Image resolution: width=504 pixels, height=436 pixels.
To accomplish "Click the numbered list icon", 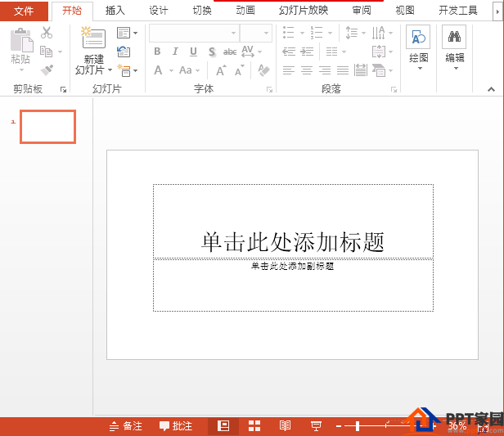I will tap(317, 33).
